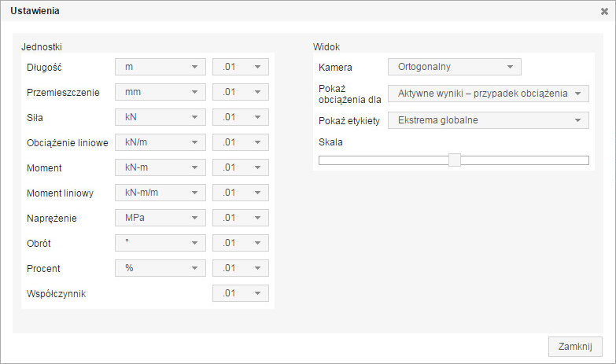The height and width of the screenshot is (364, 616).
Task: Open the Procent unit dropdown
Action: pyautogui.click(x=160, y=268)
